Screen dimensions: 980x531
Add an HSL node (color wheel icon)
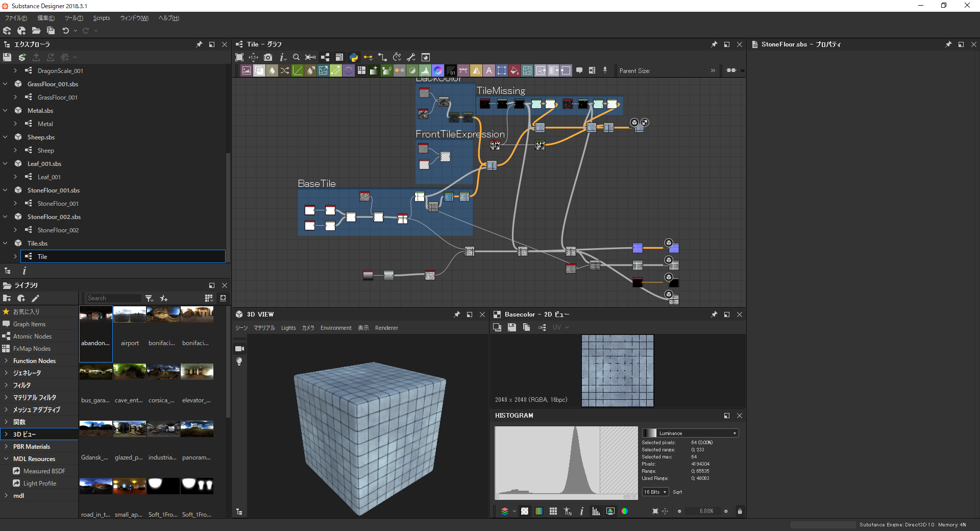(x=438, y=70)
